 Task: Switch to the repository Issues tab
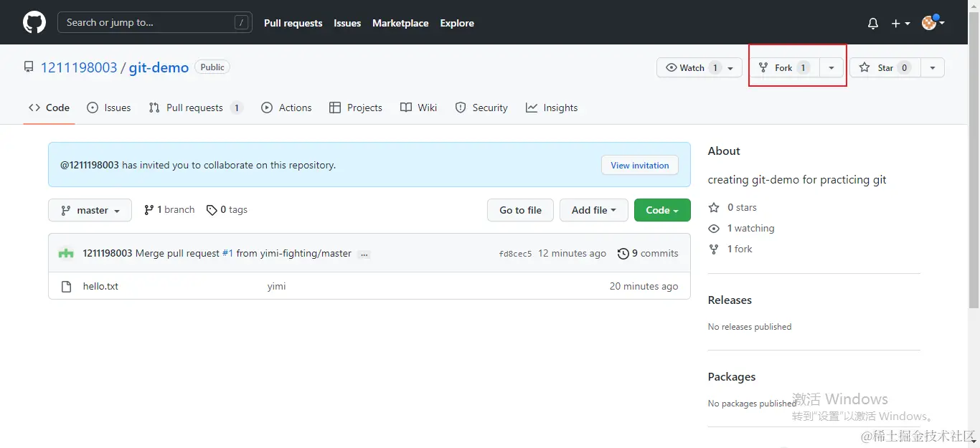(109, 108)
